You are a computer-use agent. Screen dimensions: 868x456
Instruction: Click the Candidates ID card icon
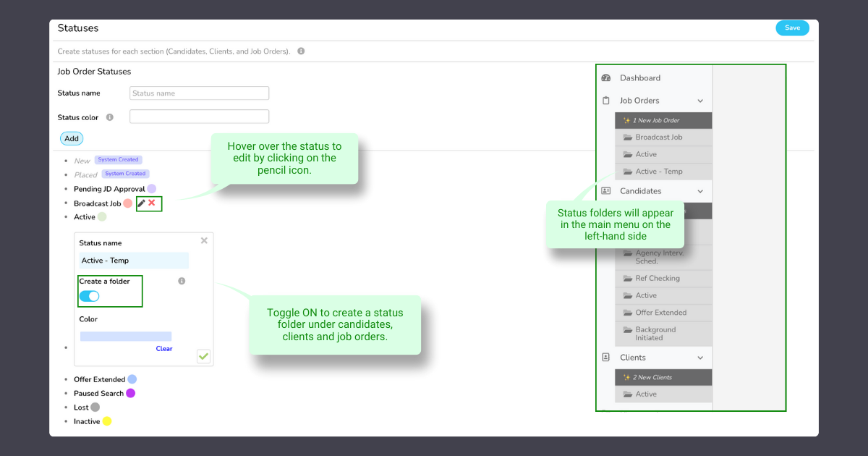tap(606, 191)
